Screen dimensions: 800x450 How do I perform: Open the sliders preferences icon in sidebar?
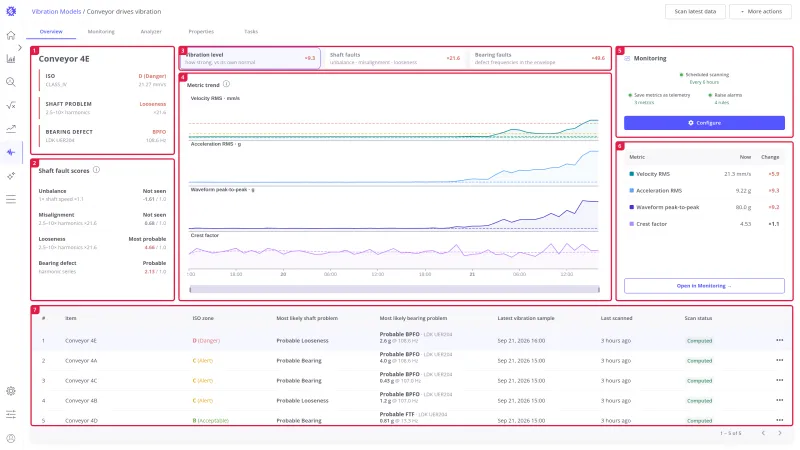[11, 414]
